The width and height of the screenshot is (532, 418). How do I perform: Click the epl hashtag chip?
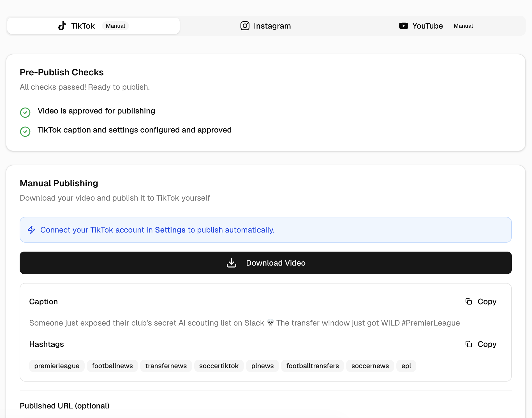pyautogui.click(x=406, y=366)
